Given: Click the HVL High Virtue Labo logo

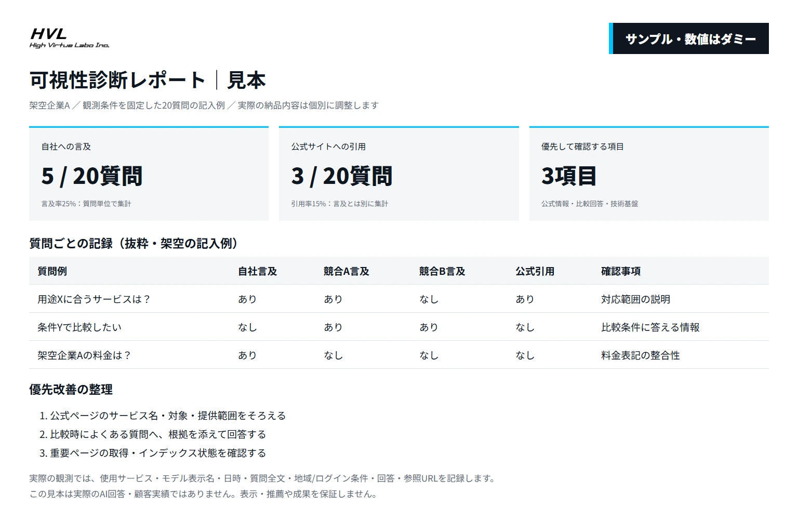Looking at the screenshot, I should pyautogui.click(x=70, y=38).
